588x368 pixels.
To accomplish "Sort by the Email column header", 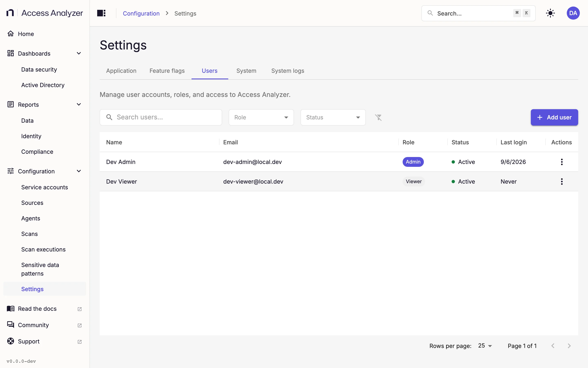I will [231, 142].
